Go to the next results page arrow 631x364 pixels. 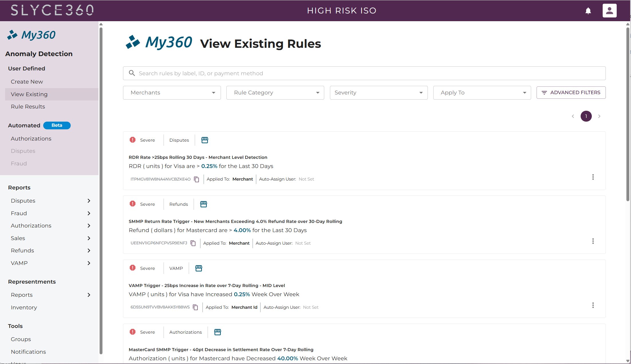(599, 116)
